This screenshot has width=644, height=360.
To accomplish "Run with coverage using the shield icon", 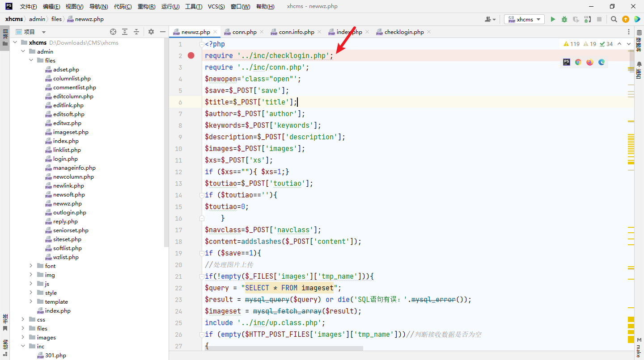I will (576, 19).
